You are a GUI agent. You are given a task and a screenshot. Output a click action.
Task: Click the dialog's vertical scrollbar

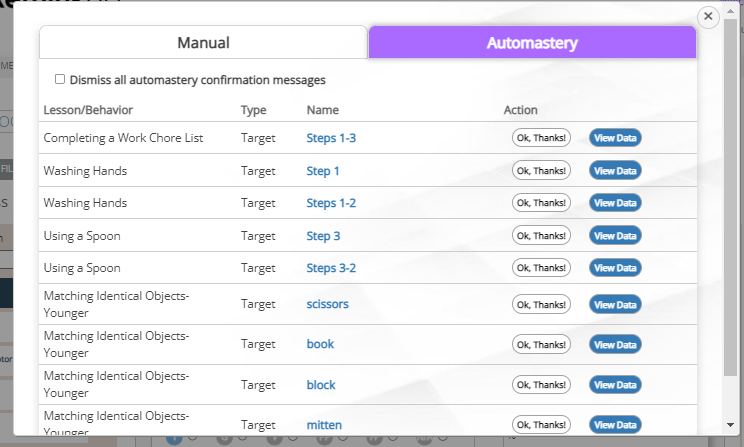(730, 200)
